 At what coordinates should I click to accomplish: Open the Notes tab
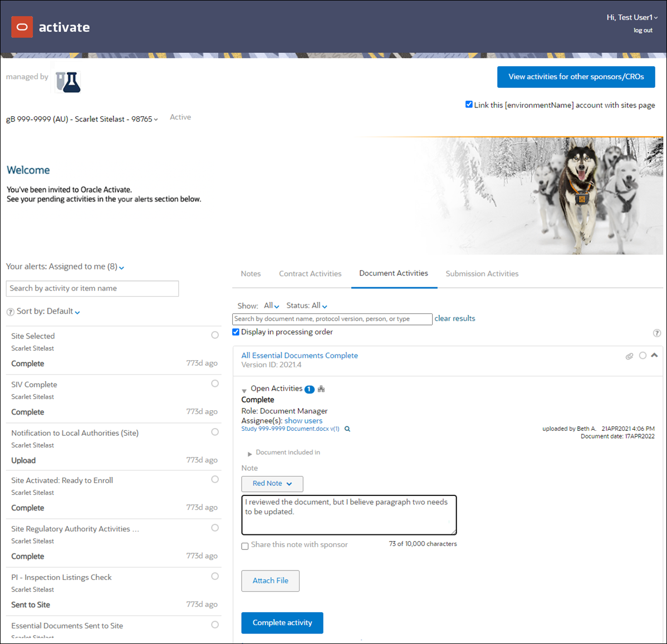[251, 273]
